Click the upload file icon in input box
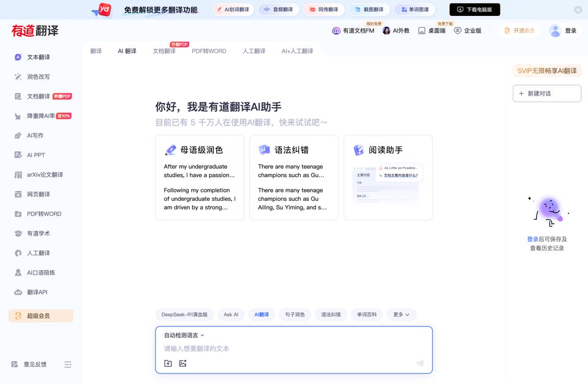The width and height of the screenshot is (588, 384). [x=168, y=363]
